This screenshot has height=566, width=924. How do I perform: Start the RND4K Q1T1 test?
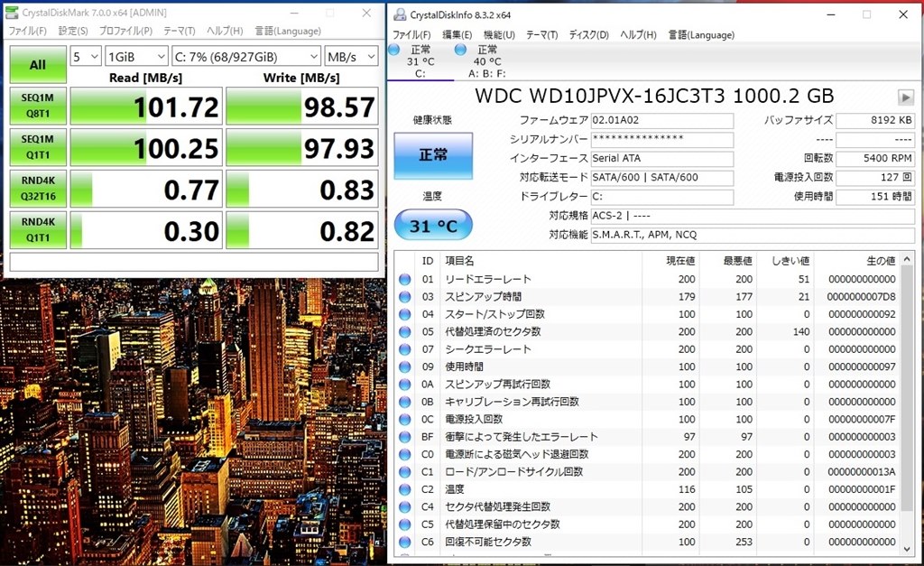click(38, 230)
